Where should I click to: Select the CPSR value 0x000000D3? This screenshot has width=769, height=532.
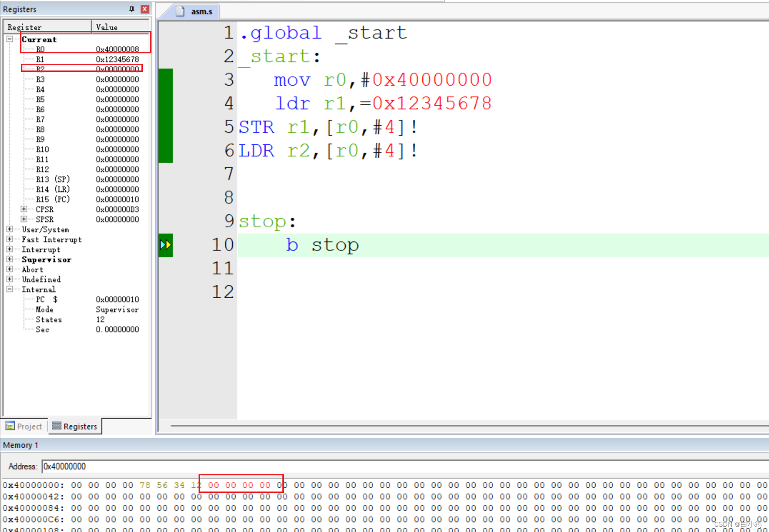118,209
